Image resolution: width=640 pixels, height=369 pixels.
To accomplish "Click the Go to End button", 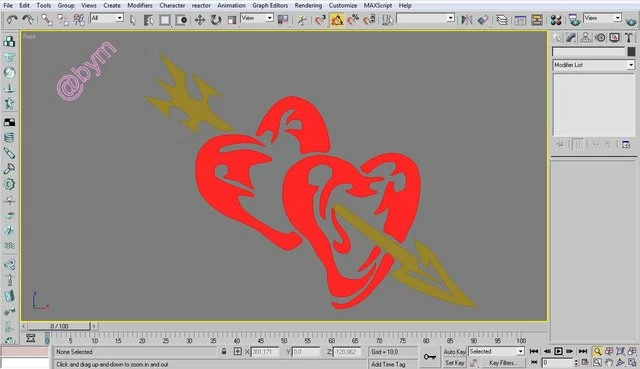I will coord(582,351).
